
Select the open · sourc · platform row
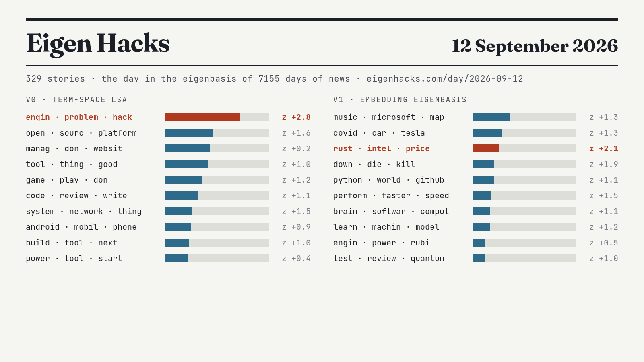[x=168, y=133]
